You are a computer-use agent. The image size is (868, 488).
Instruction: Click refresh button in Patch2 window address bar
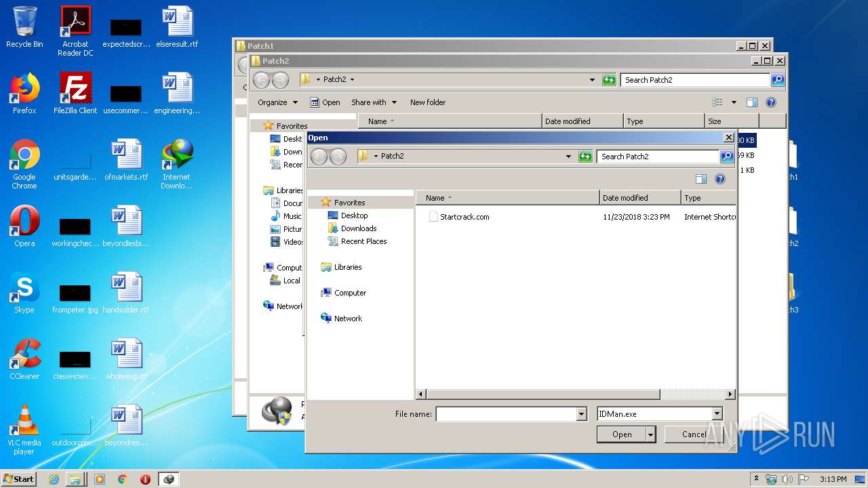[x=609, y=80]
